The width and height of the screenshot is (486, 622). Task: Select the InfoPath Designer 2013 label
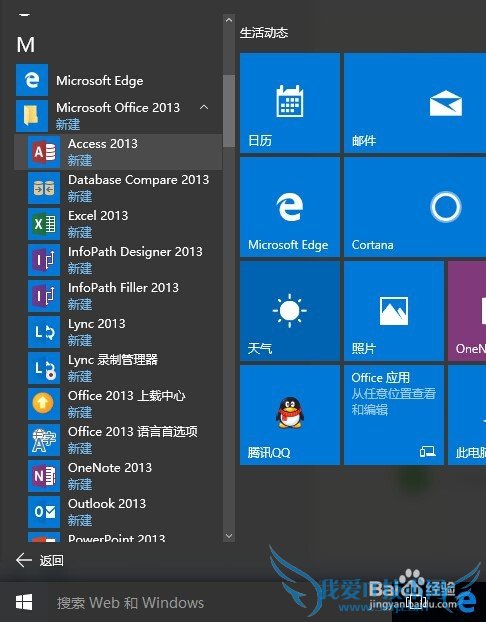[135, 251]
